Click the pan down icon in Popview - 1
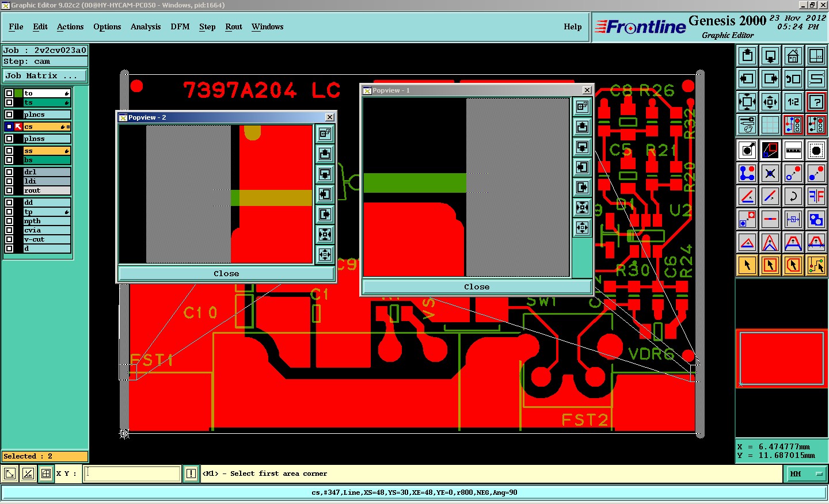The image size is (829, 504). (583, 147)
